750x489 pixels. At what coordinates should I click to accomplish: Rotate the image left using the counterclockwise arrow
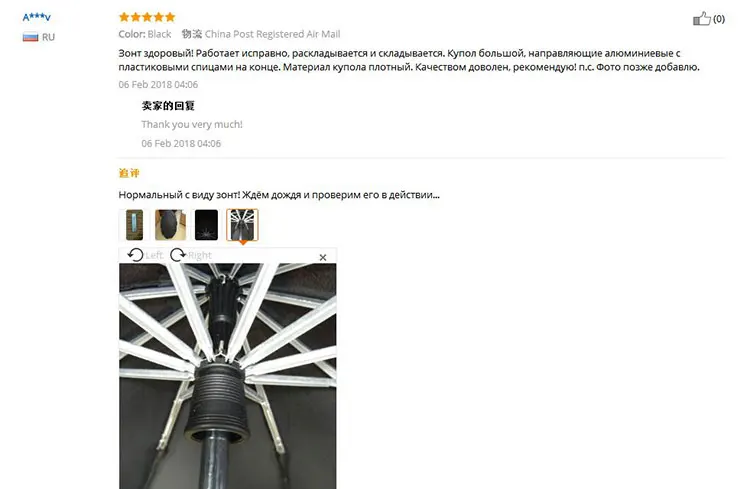click(135, 255)
